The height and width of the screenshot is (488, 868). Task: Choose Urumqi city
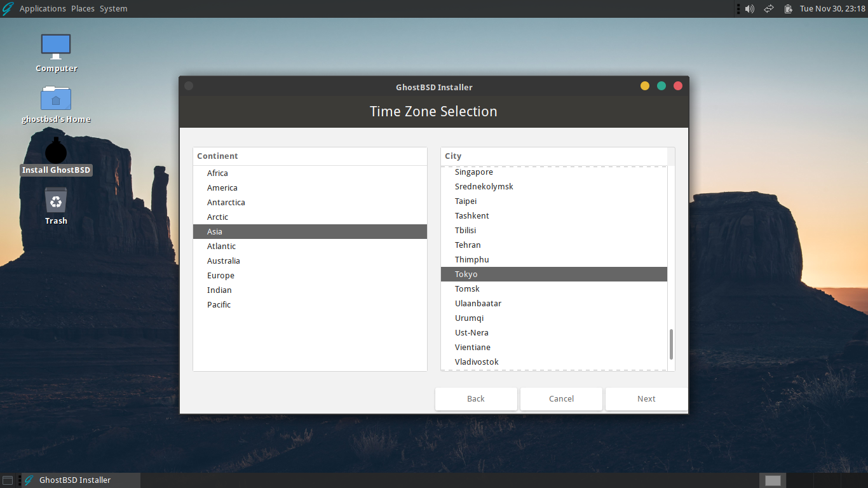[x=554, y=318]
